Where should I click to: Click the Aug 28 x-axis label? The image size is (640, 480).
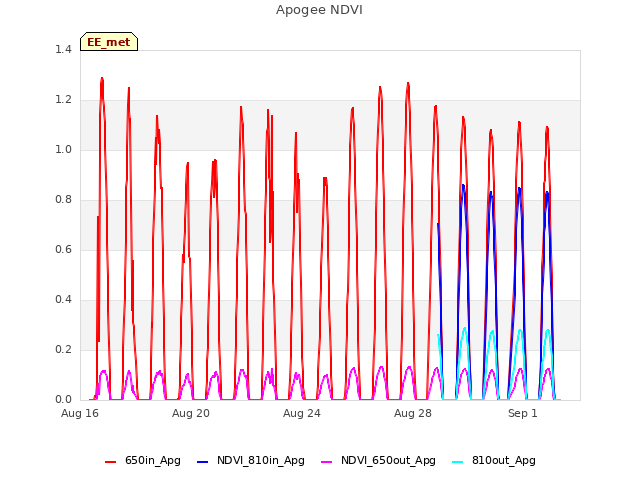(x=413, y=413)
